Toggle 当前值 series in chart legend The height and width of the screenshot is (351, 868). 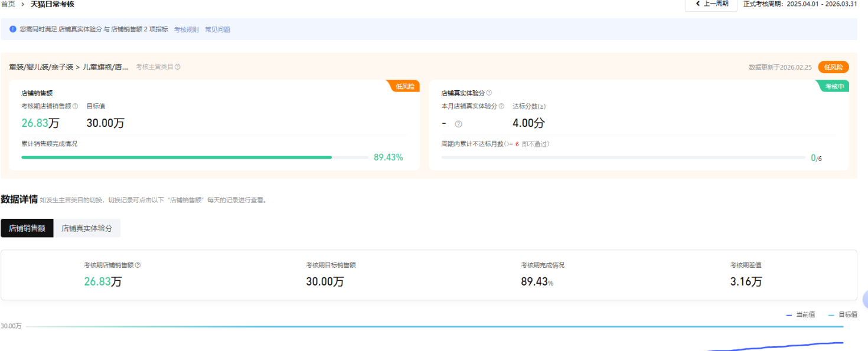point(801,315)
